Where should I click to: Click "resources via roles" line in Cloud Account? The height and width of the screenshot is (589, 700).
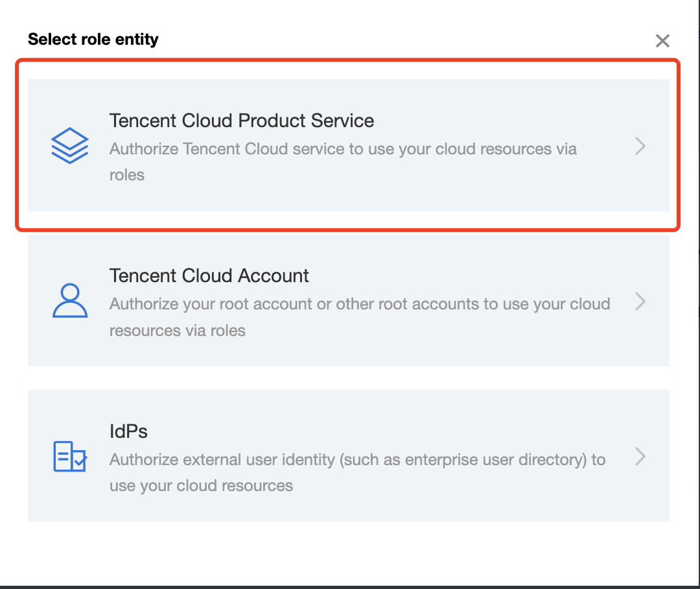[177, 331]
